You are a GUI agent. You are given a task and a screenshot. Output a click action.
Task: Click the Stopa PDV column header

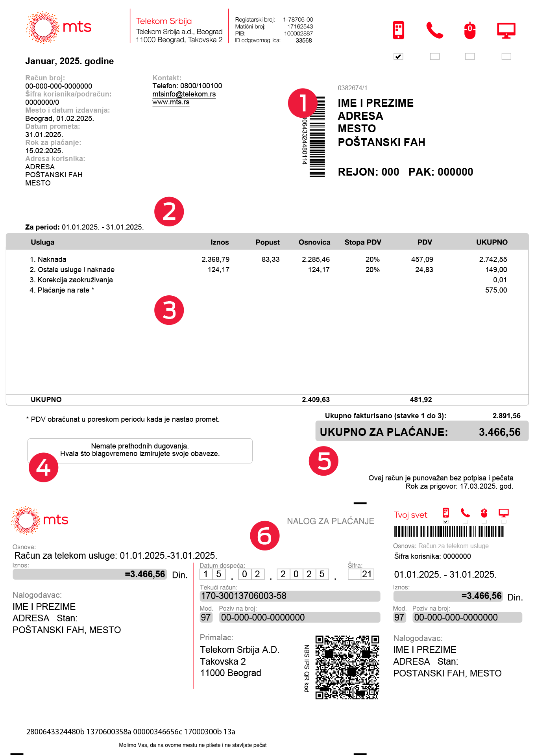pos(362,242)
